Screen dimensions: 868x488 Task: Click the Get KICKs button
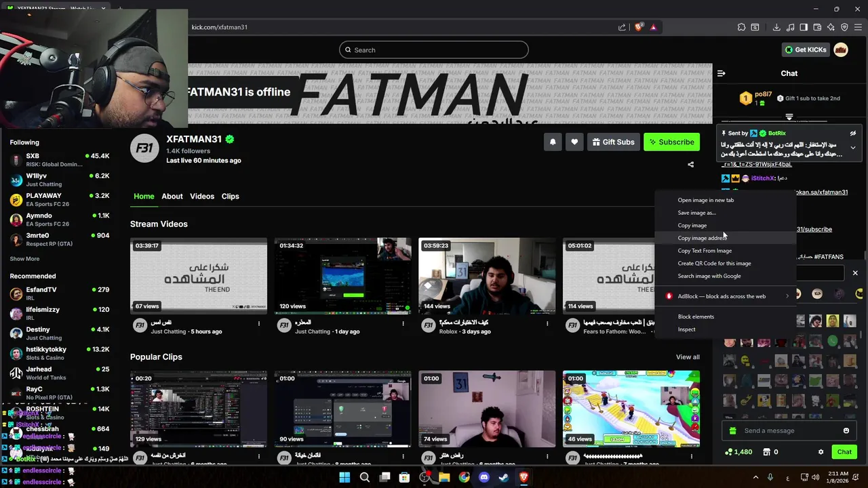click(x=806, y=49)
